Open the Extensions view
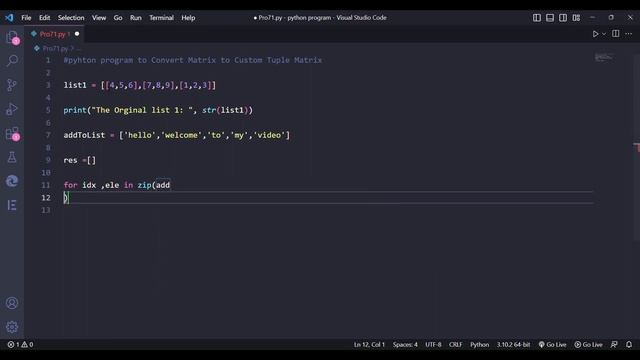Screen dimensions: 640x360 point(12,133)
